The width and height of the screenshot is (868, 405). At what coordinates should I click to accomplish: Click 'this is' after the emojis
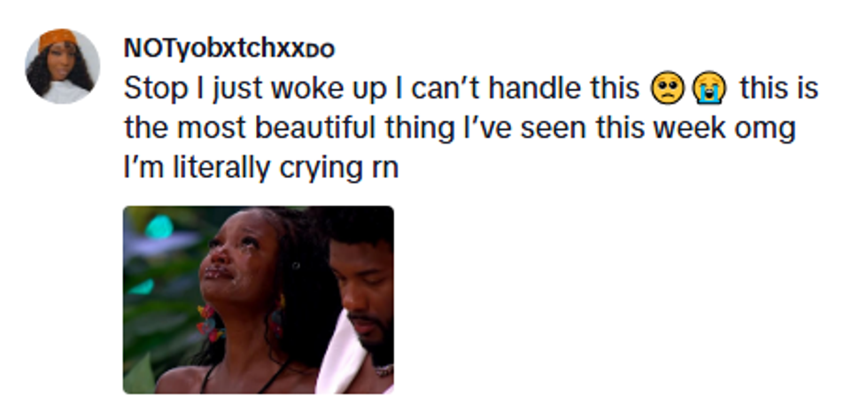coord(779,89)
